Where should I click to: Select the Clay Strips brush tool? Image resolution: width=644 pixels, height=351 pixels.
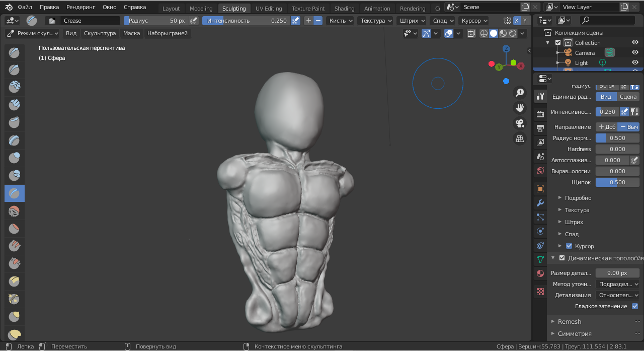(x=15, y=105)
